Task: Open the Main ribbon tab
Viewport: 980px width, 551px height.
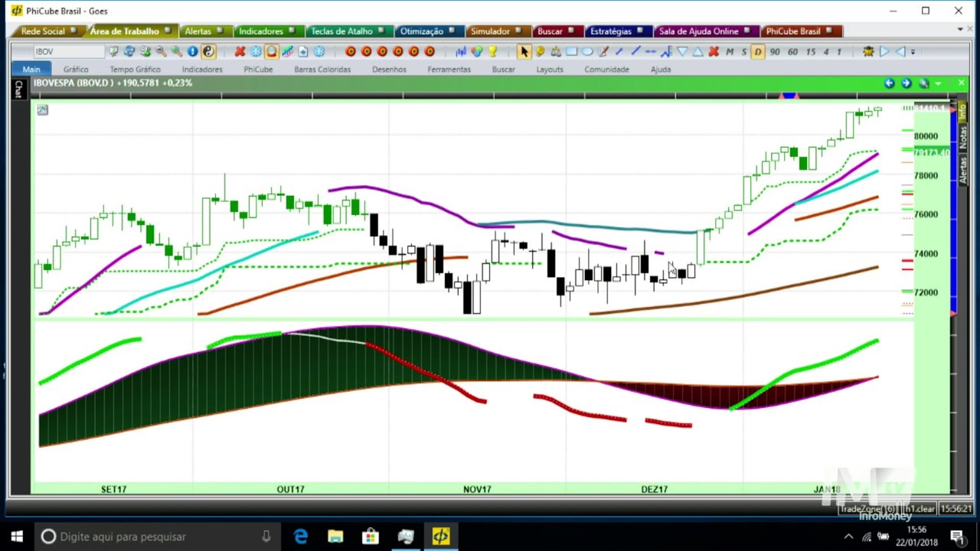Action: point(31,69)
